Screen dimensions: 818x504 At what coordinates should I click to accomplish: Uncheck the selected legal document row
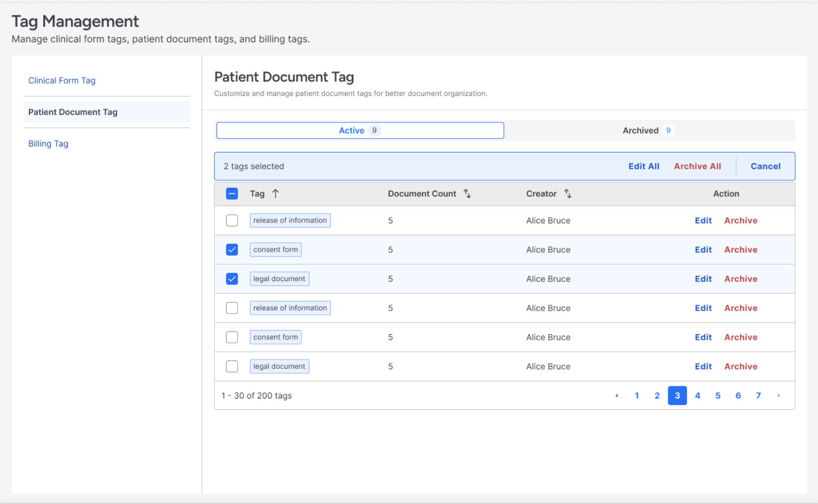point(232,279)
